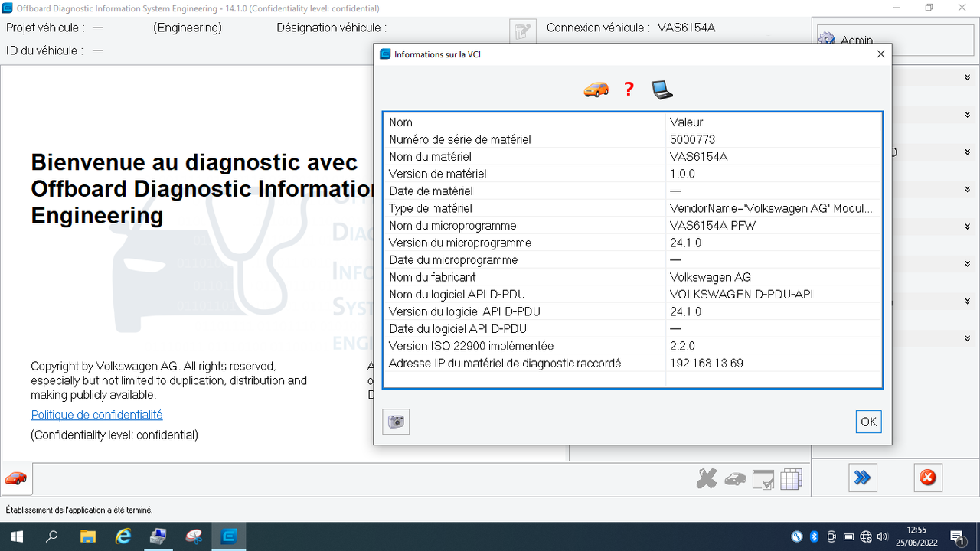Screen dimensions: 980x551
Task: Click the red circle cancel button
Action: (928, 478)
